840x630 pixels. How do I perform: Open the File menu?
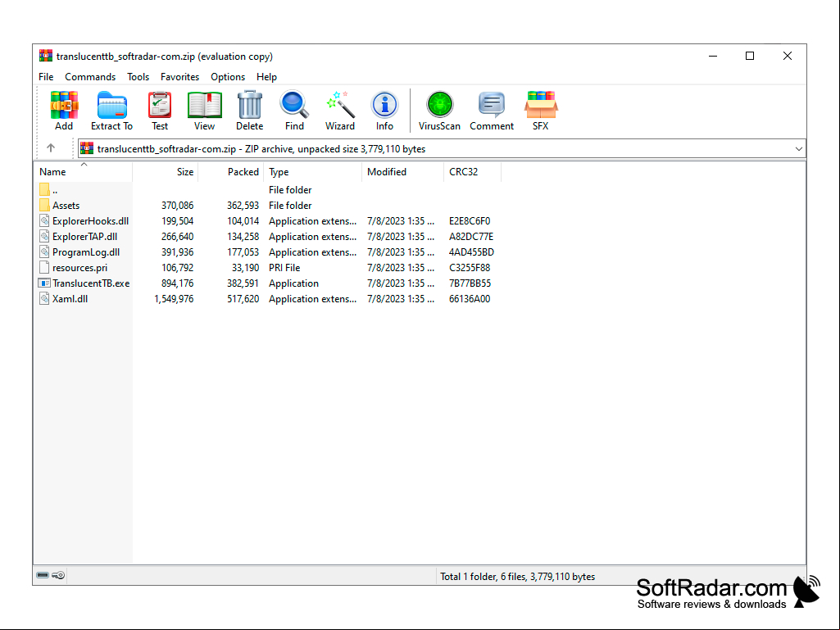[x=46, y=77]
